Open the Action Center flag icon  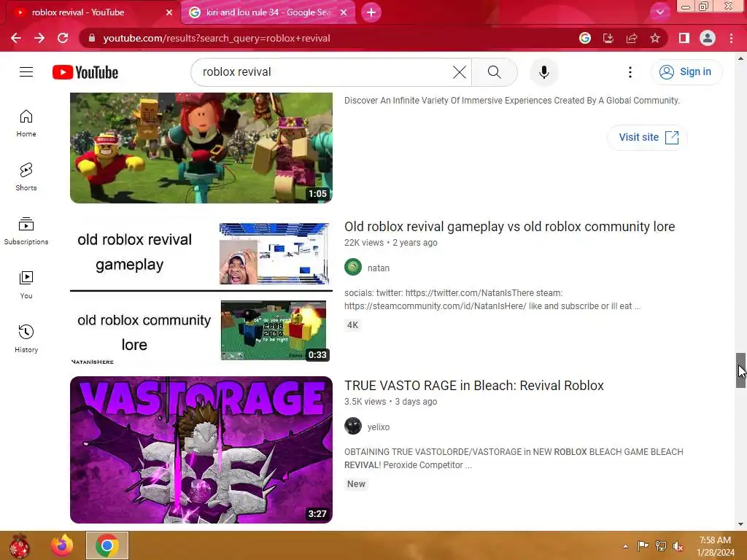point(643,546)
